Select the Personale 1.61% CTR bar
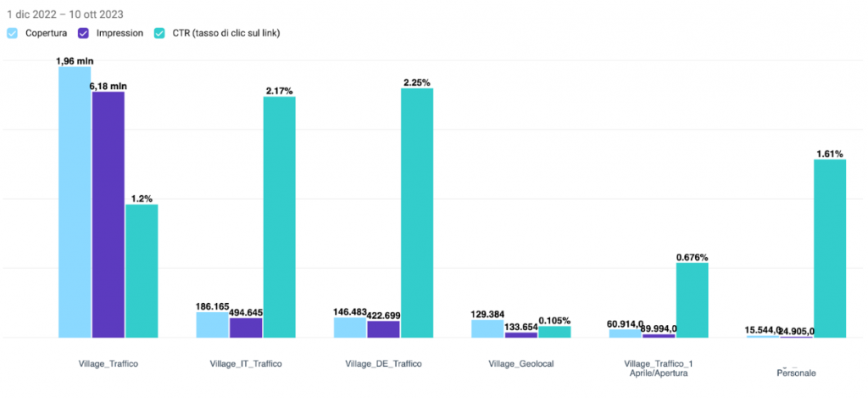Viewport: 868px width, 398px height. (830, 249)
